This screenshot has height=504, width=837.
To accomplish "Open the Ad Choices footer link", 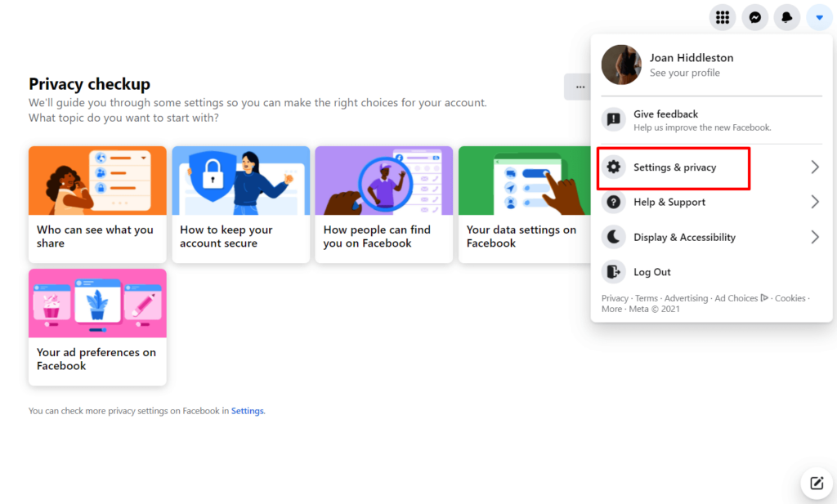I will pyautogui.click(x=741, y=298).
